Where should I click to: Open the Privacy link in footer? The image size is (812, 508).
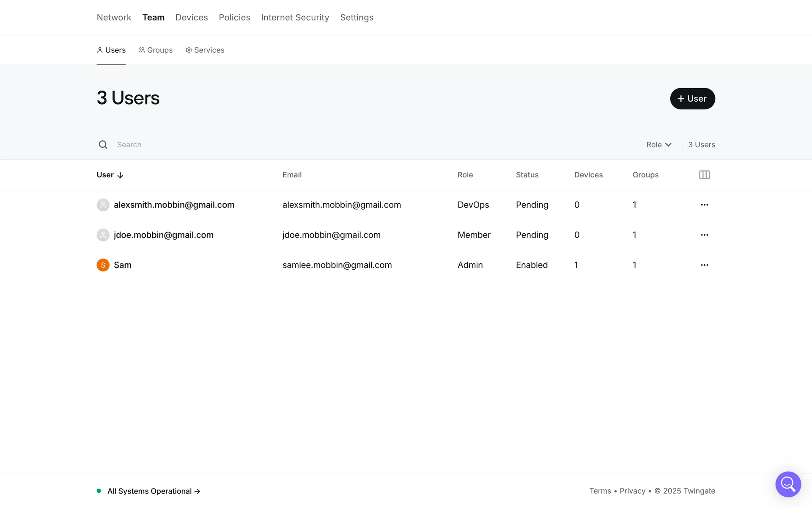(x=632, y=491)
